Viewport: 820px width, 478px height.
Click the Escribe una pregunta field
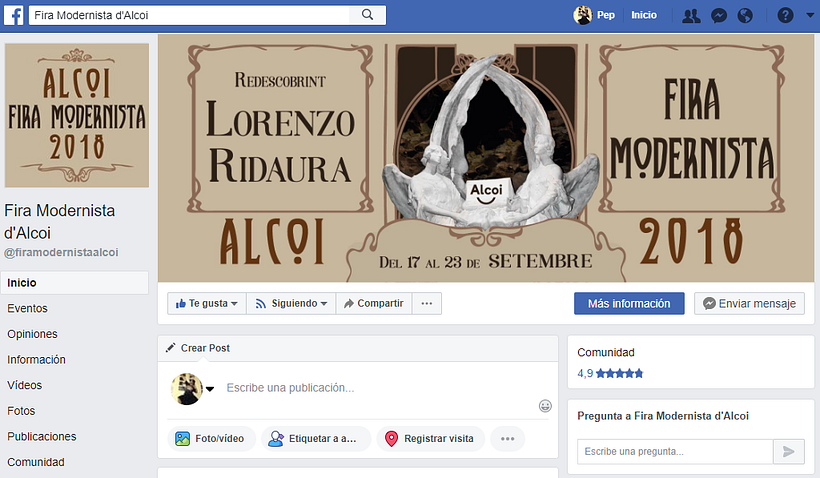[x=675, y=452]
